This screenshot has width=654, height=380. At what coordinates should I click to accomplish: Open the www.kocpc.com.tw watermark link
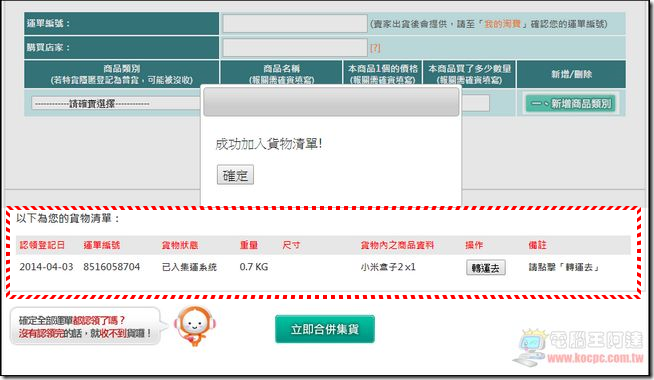click(595, 358)
